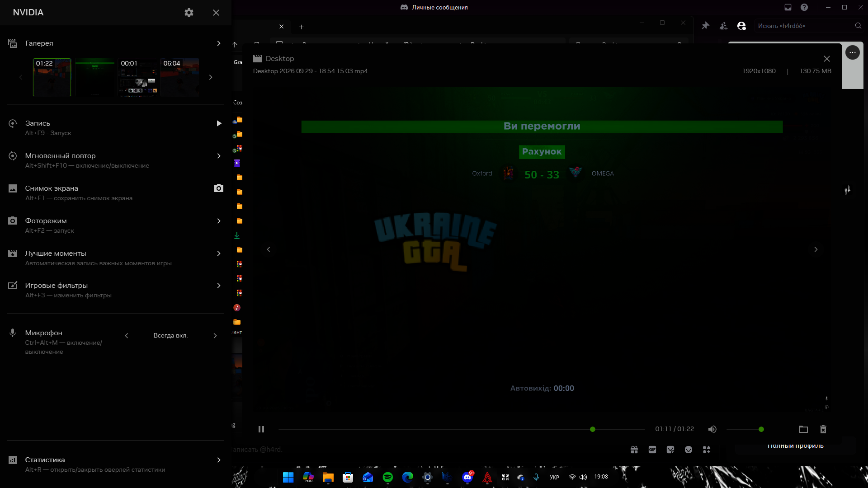Mute the video with the speaker icon

point(712,429)
